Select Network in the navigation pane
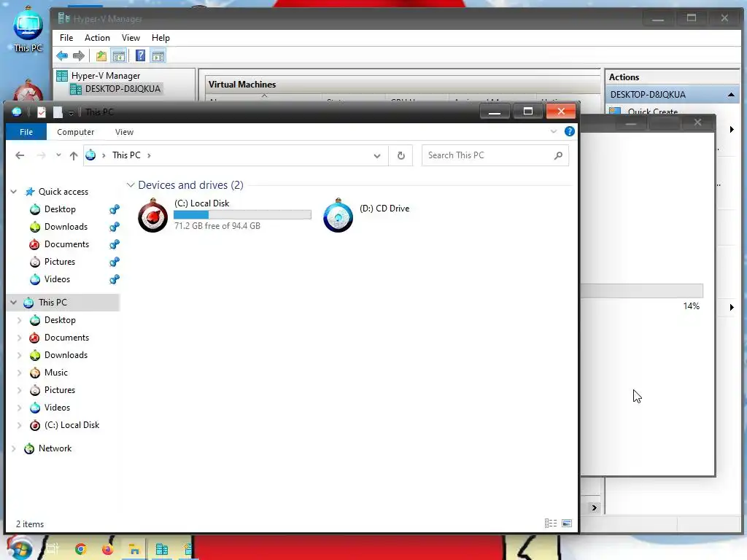 (55, 448)
